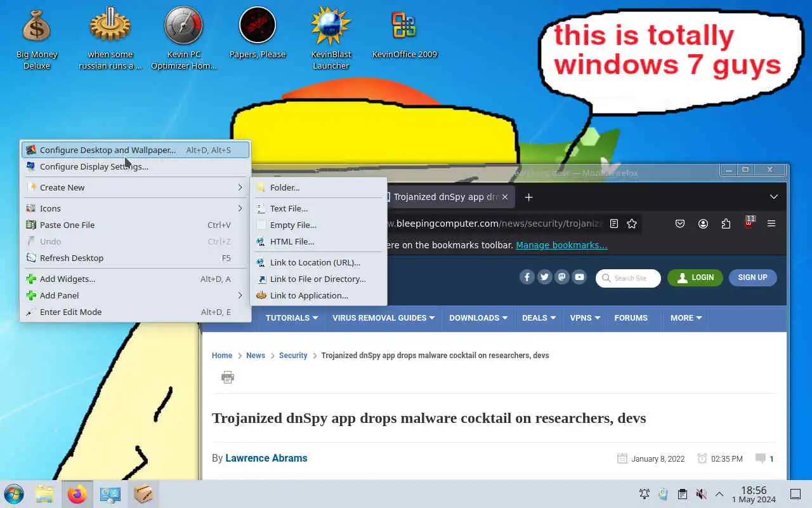
Task: Select Refresh Desktop menu entry
Action: (x=136, y=258)
